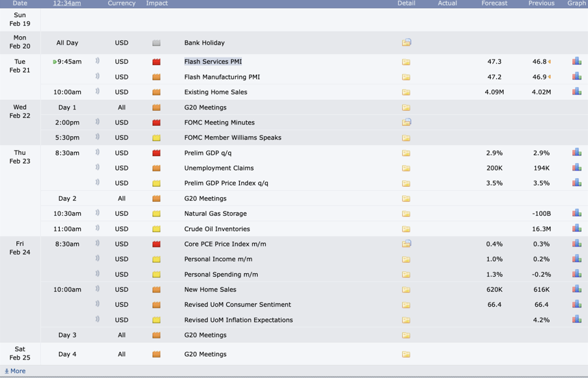Select the Flash Services PMI event title
Image resolution: width=588 pixels, height=378 pixels.
[x=212, y=62]
